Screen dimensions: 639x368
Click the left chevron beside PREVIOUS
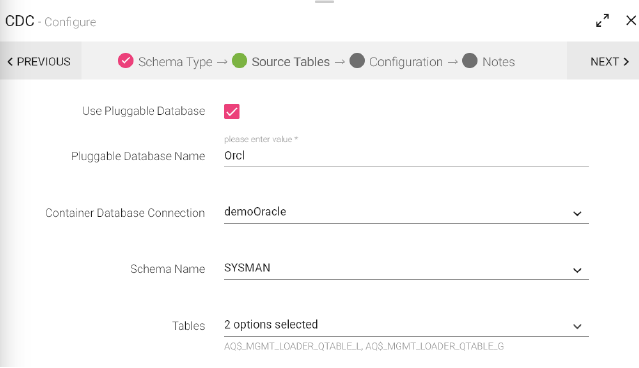tap(10, 62)
